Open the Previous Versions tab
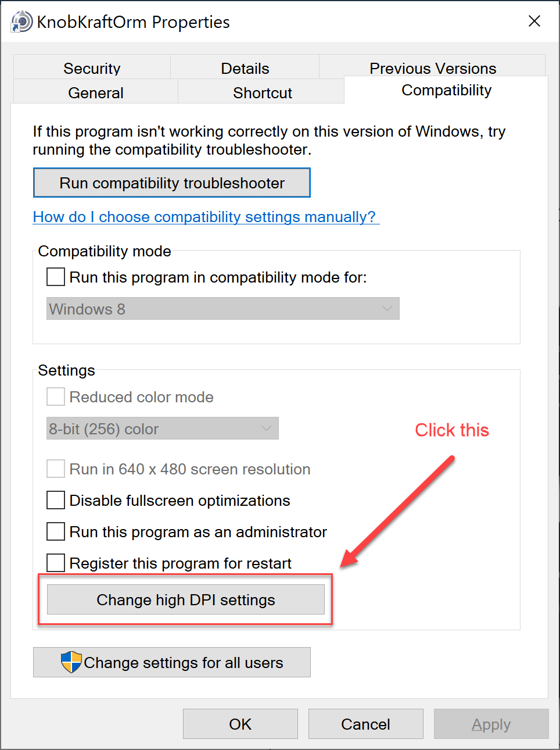The height and width of the screenshot is (750, 560). (432, 68)
